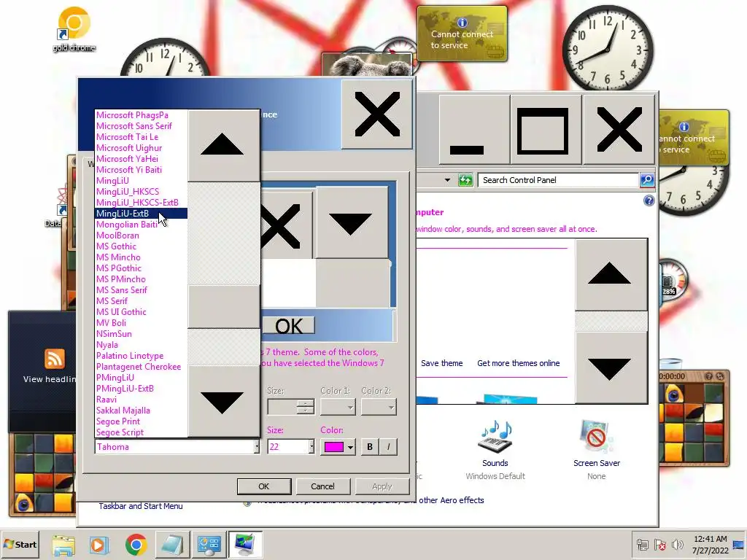The image size is (747, 560).
Task: Select Palatino Linotype font
Action: click(141, 356)
